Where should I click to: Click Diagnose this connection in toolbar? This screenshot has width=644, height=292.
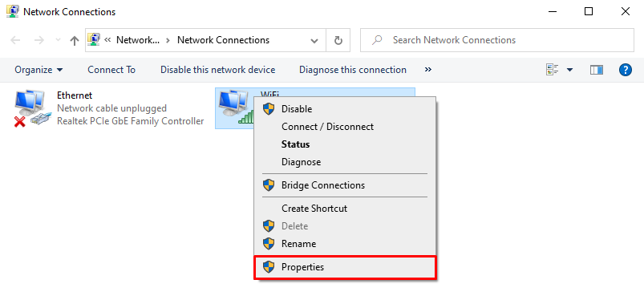pyautogui.click(x=353, y=70)
